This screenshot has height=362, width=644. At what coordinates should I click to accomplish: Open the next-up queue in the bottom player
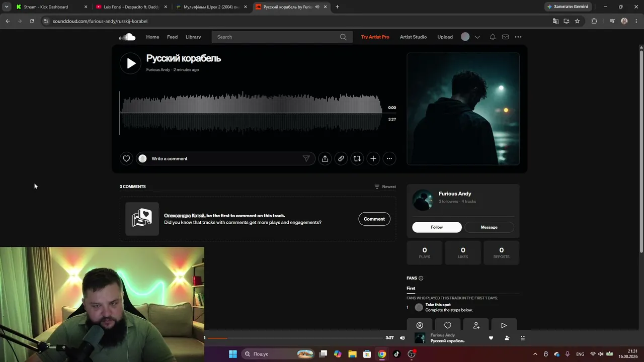point(523,338)
